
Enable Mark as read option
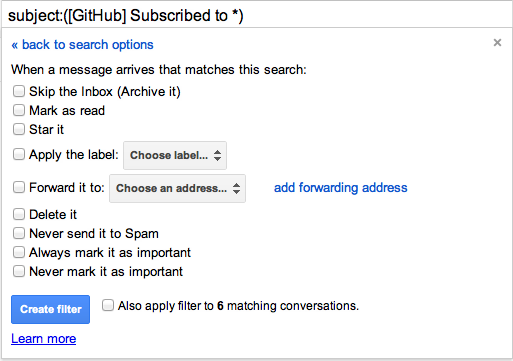click(x=19, y=110)
